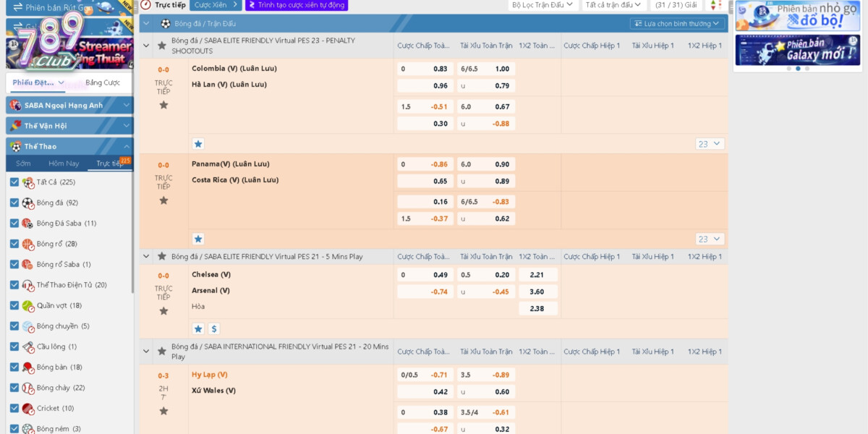The width and height of the screenshot is (868, 434).
Task: Favorite the Hy Lạp vs Xứ Wales match
Action: coord(163,411)
